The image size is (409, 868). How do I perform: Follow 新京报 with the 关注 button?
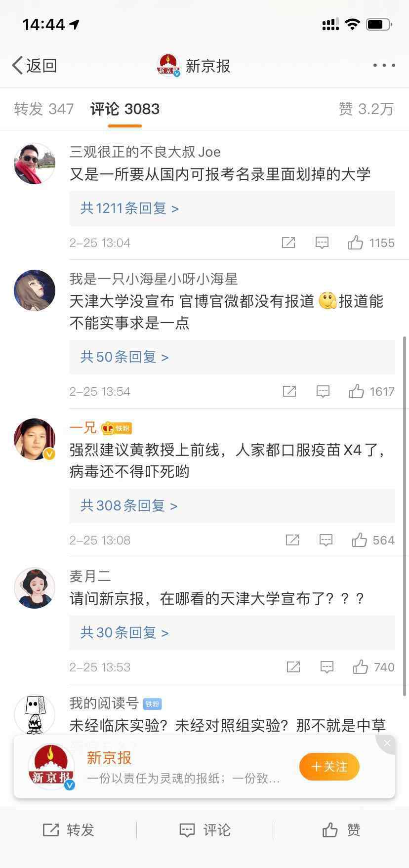coord(329,767)
